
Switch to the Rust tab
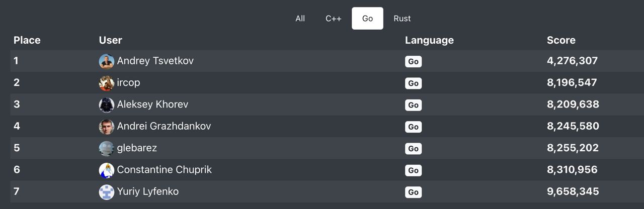click(402, 19)
